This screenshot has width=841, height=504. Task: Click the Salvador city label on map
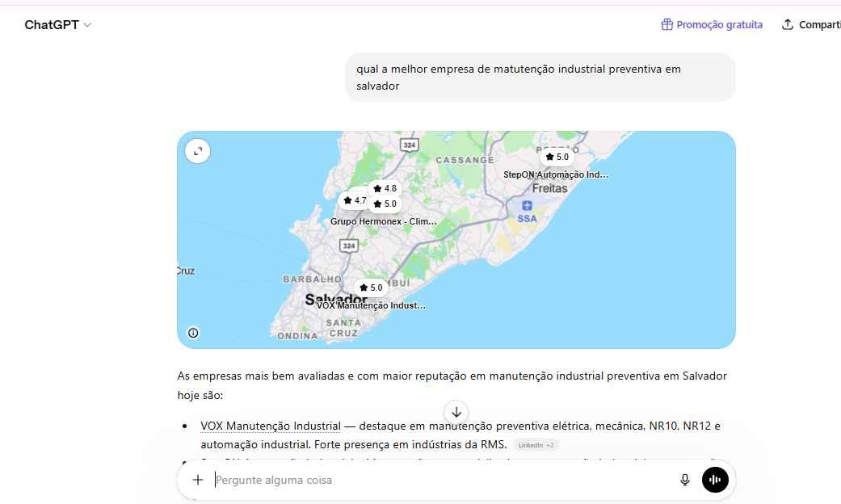pos(336,299)
